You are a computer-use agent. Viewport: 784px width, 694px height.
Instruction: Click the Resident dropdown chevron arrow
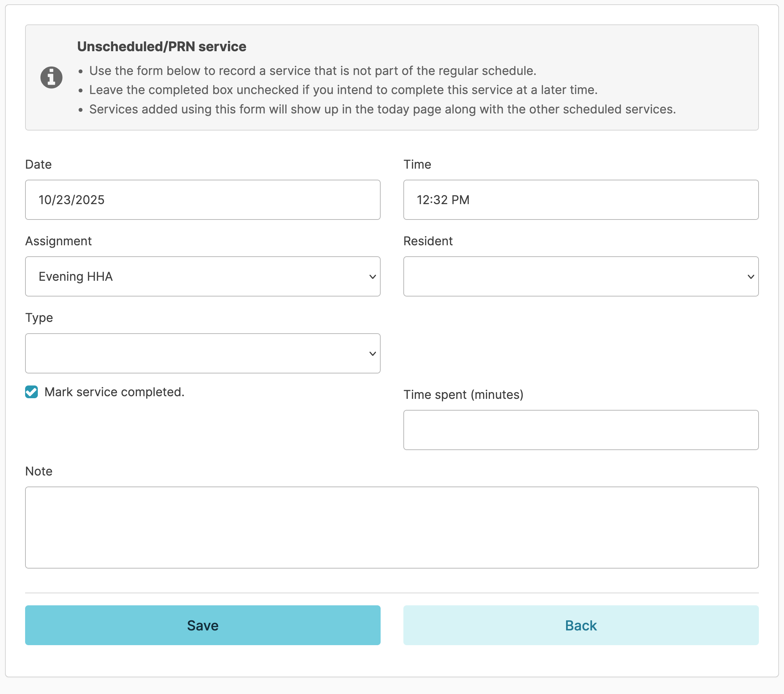click(x=751, y=277)
